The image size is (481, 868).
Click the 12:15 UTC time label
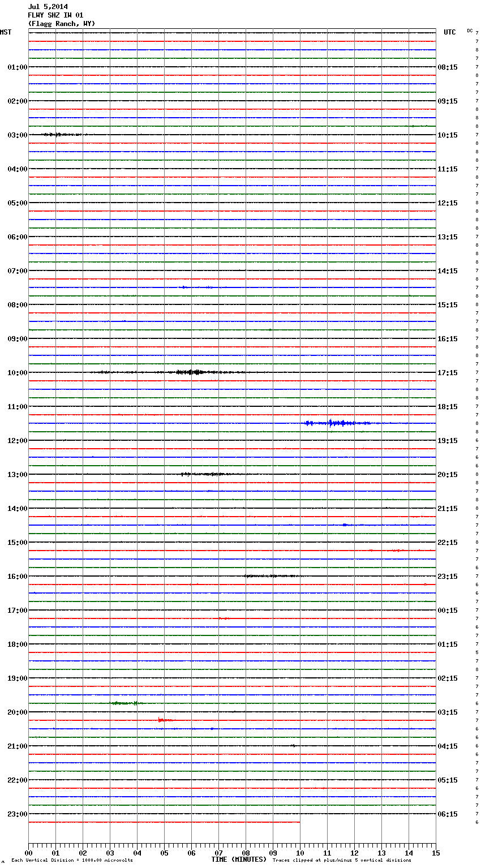448,203
